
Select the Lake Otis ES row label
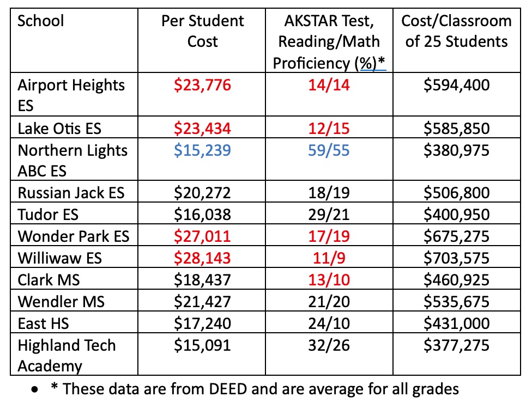pos(59,129)
